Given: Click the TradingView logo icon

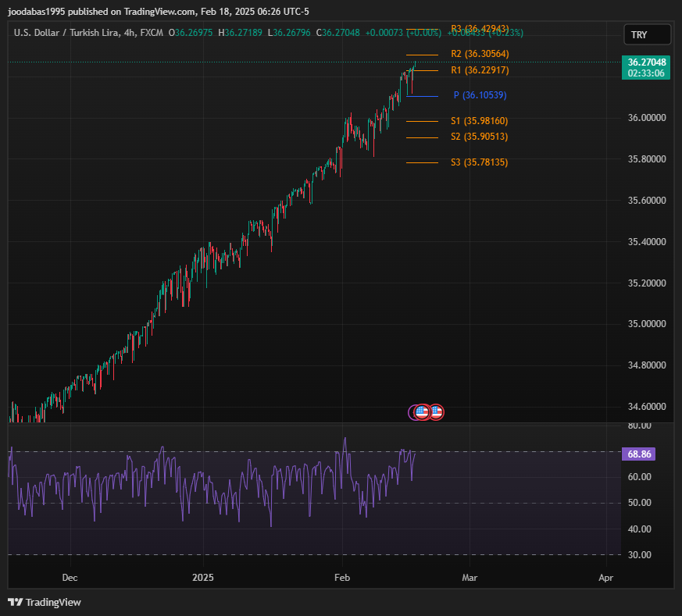Looking at the screenshot, I should 15,602.
